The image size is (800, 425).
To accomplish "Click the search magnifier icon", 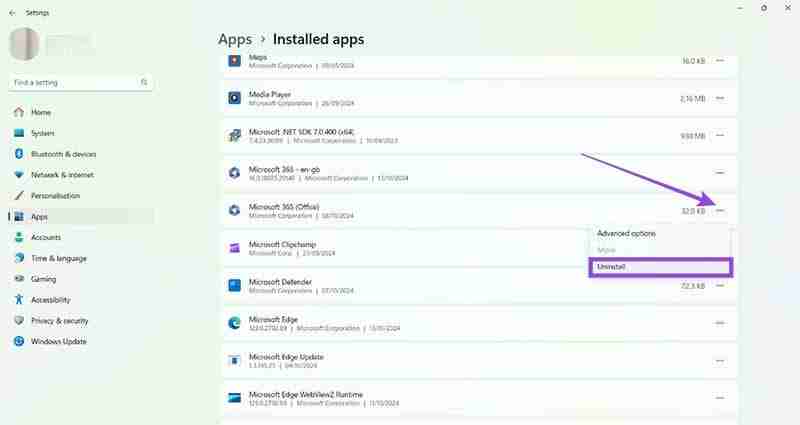I will (x=144, y=82).
